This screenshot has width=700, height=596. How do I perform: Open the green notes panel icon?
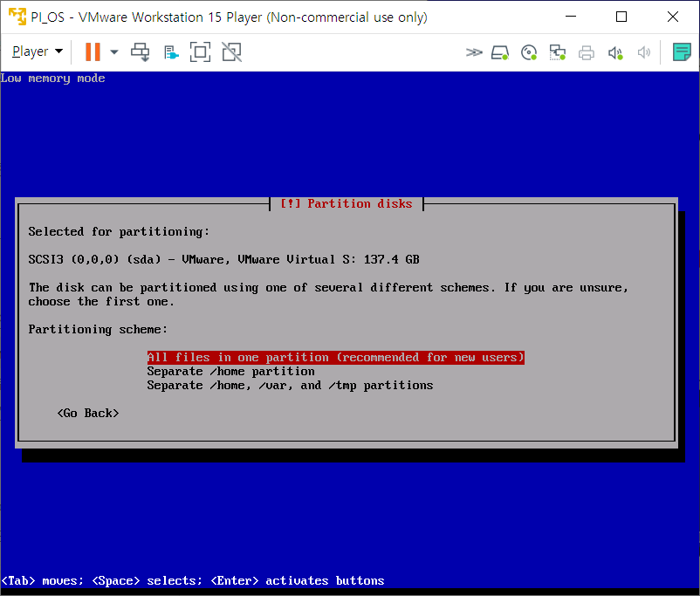682,52
